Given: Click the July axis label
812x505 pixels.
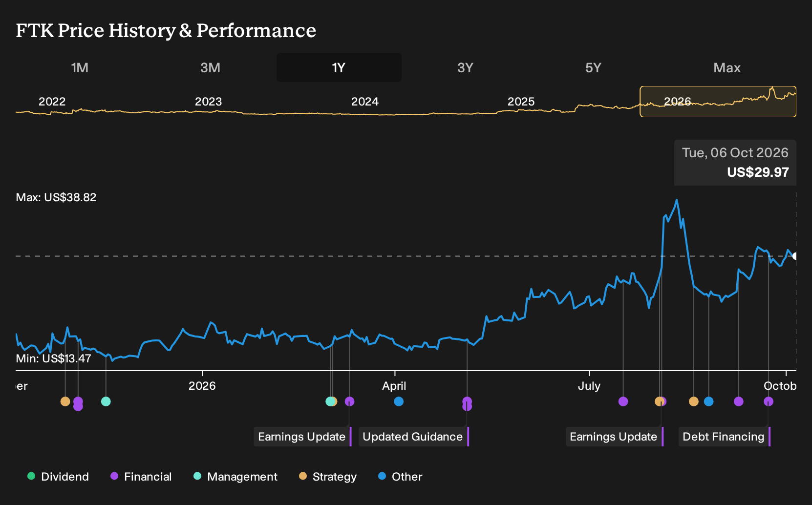Looking at the screenshot, I should (x=589, y=386).
